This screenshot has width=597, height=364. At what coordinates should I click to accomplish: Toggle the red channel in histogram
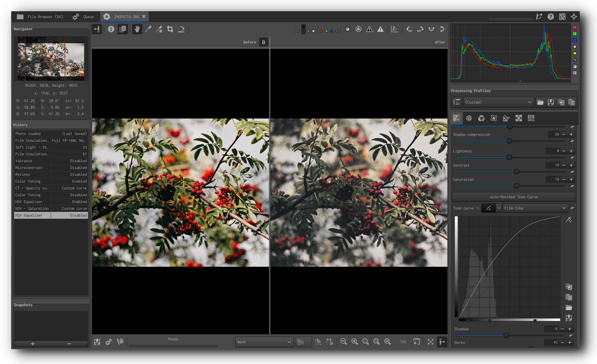574,27
